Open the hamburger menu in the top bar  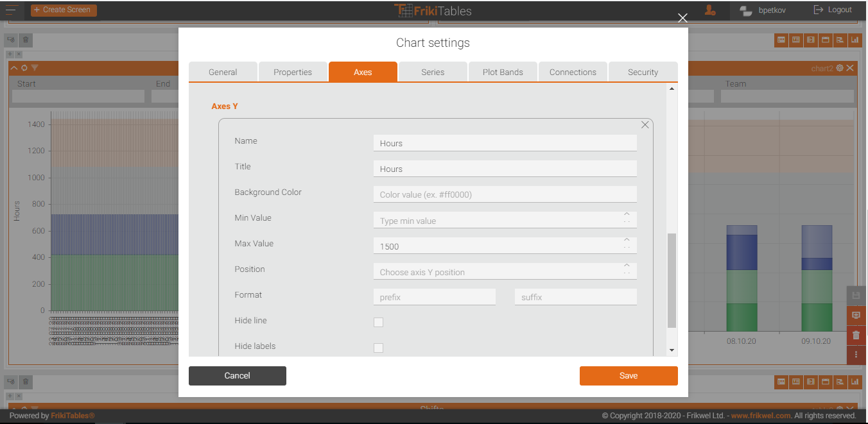(x=11, y=10)
